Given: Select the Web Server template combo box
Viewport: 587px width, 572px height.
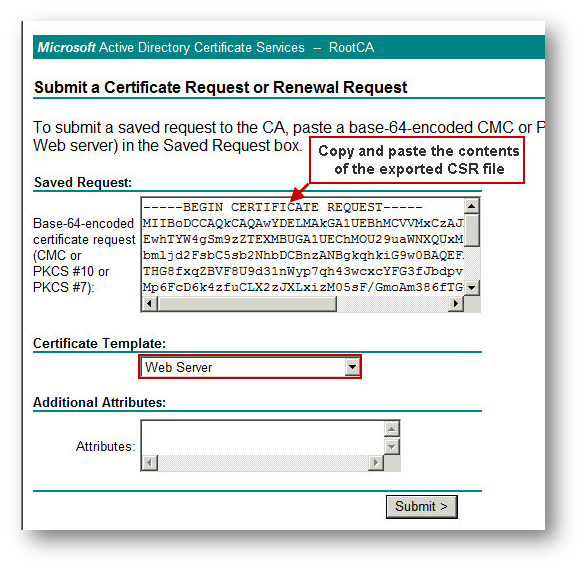Looking at the screenshot, I should tap(250, 367).
